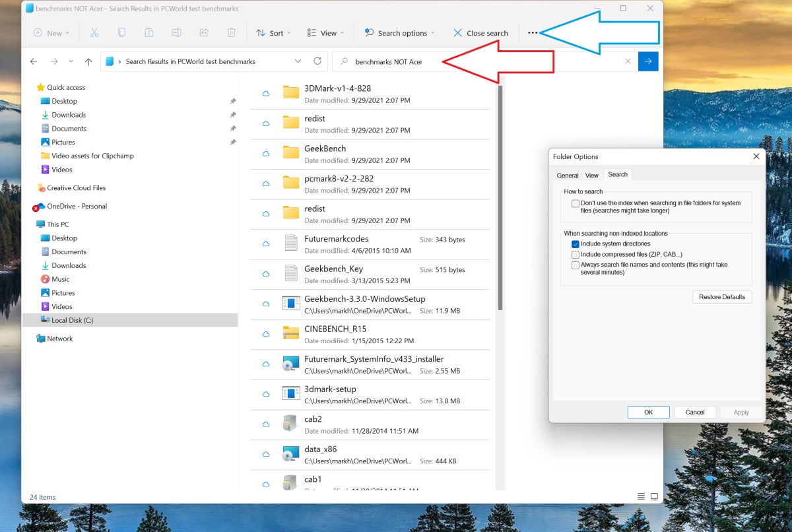Expand the address bar history dropdown

tap(298, 61)
